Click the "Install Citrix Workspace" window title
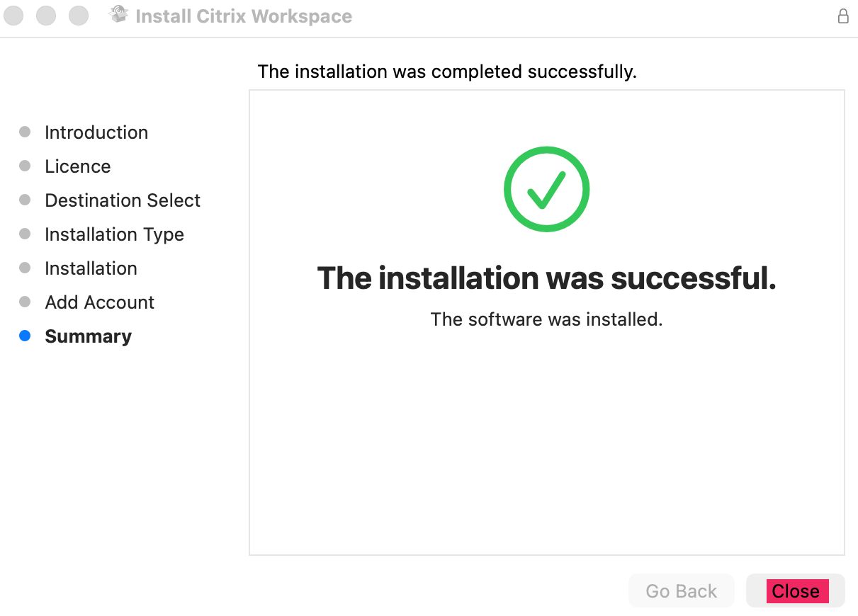 click(x=244, y=16)
